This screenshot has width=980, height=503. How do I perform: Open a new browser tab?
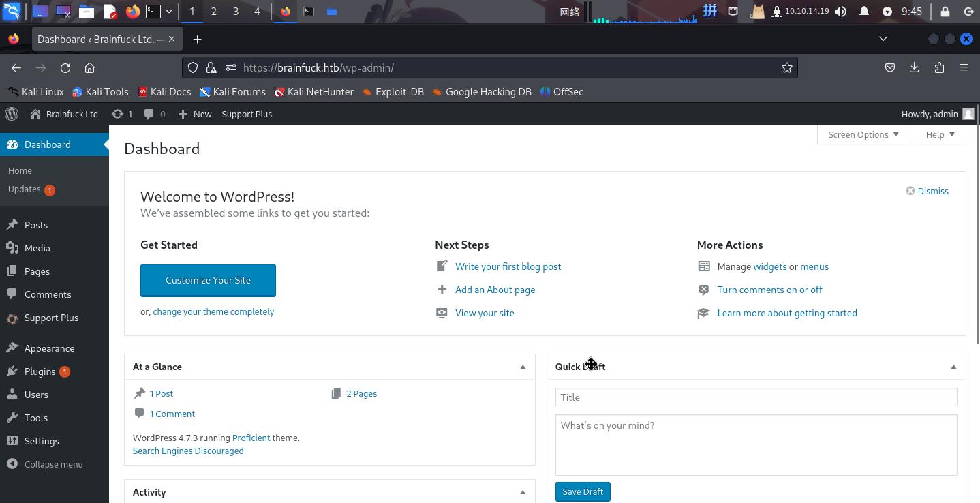[197, 39]
